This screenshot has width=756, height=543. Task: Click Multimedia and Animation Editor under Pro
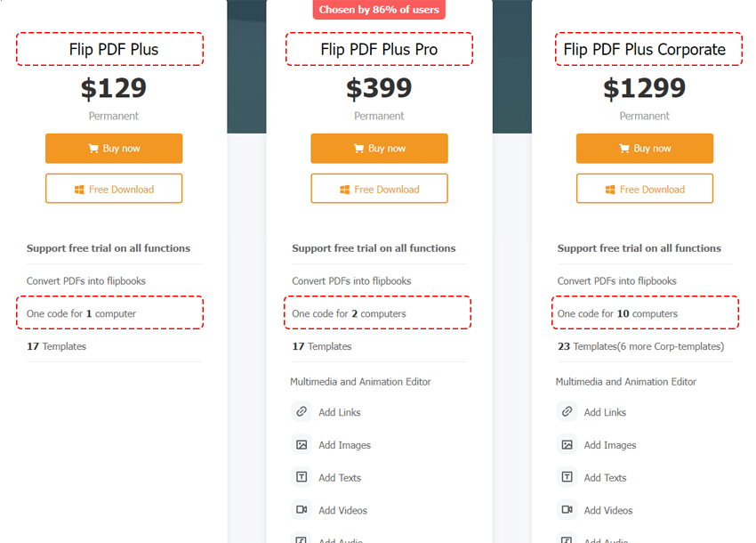point(360,381)
